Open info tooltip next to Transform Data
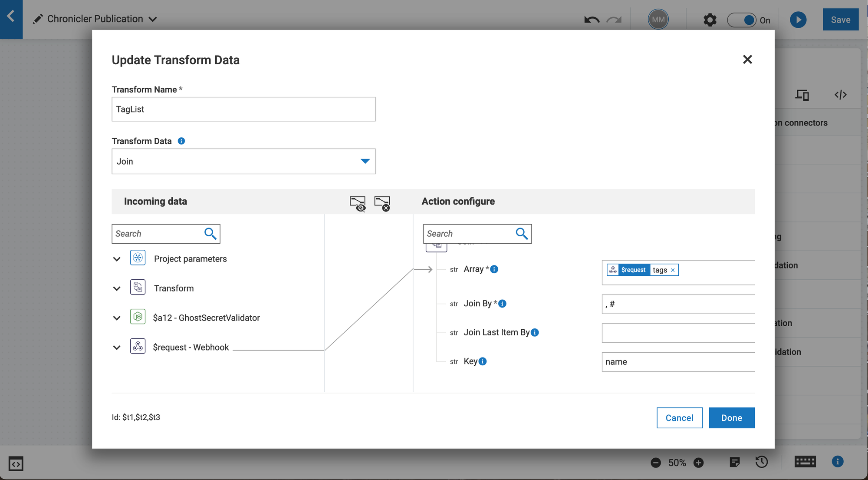Screen dimensions: 868x480 point(181,141)
